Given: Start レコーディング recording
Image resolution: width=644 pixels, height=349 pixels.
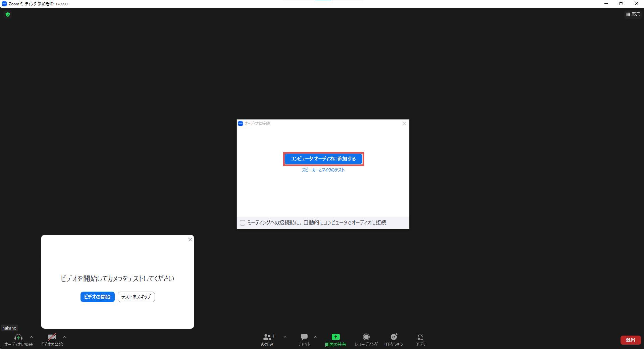Looking at the screenshot, I should pos(366,340).
